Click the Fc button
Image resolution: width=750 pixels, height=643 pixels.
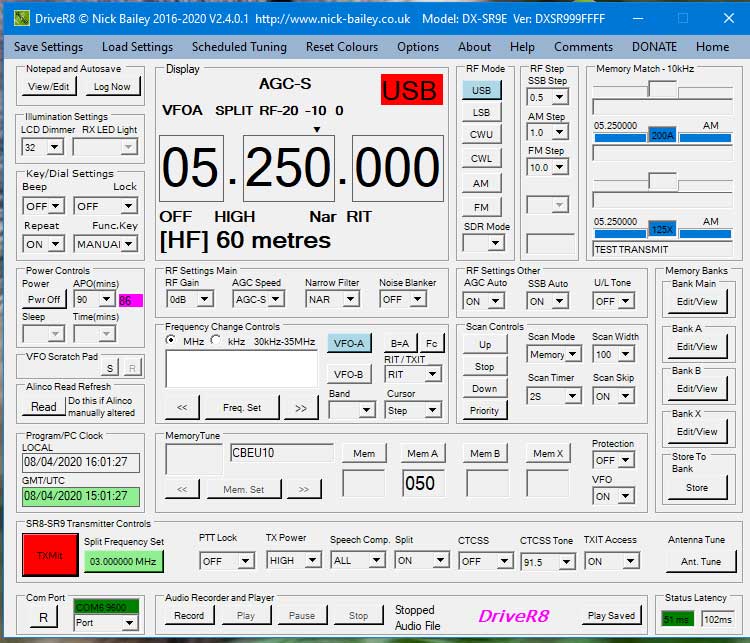point(431,343)
